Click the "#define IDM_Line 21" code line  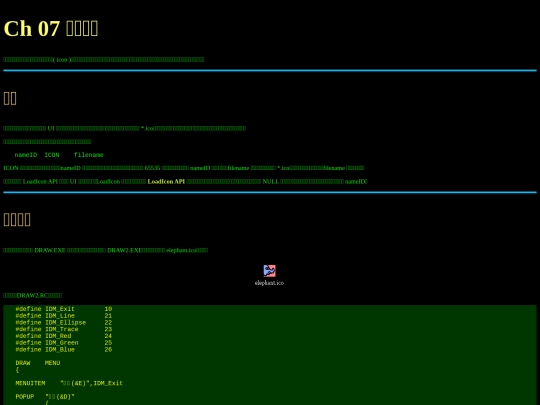pyautogui.click(x=64, y=316)
